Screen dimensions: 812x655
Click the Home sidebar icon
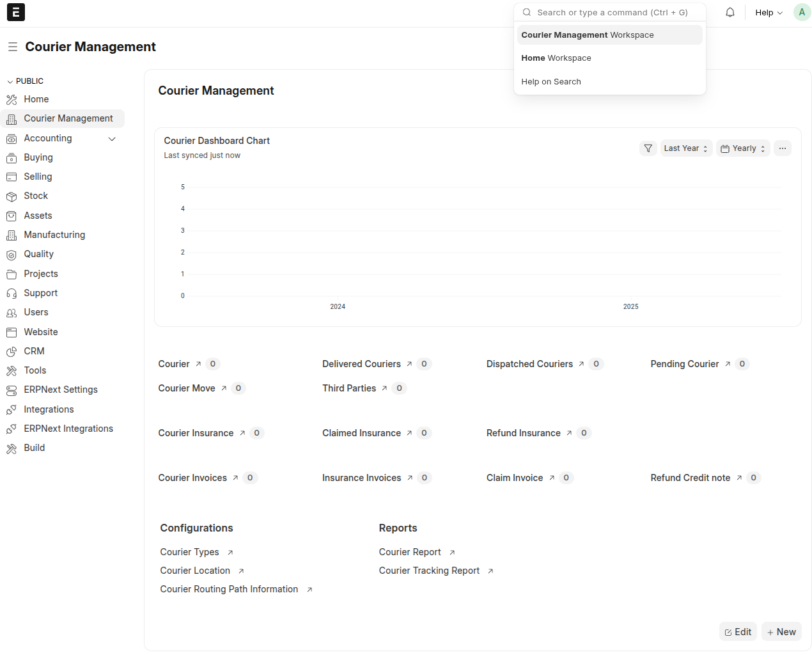tap(12, 100)
